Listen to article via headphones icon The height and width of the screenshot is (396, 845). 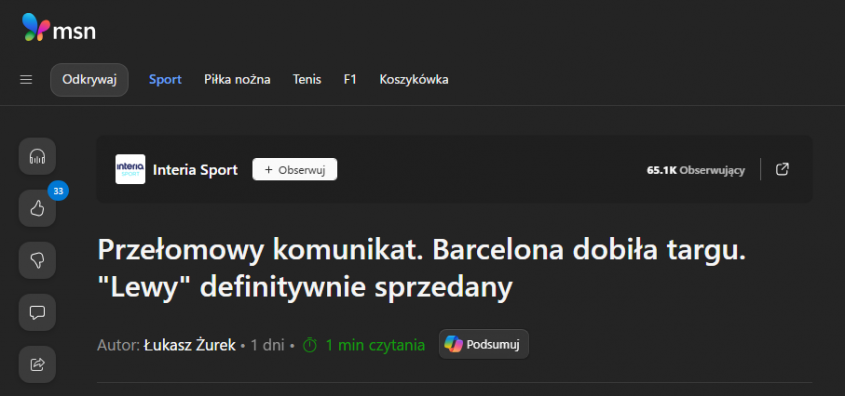tap(37, 157)
